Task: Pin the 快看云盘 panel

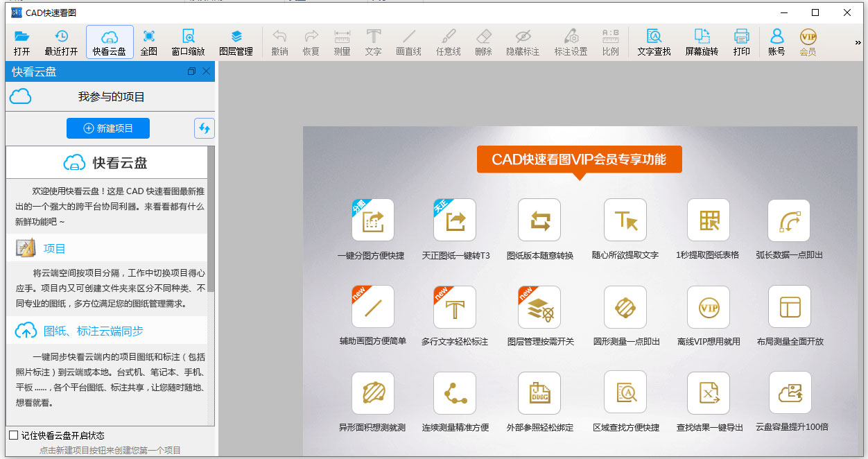Action: click(191, 71)
